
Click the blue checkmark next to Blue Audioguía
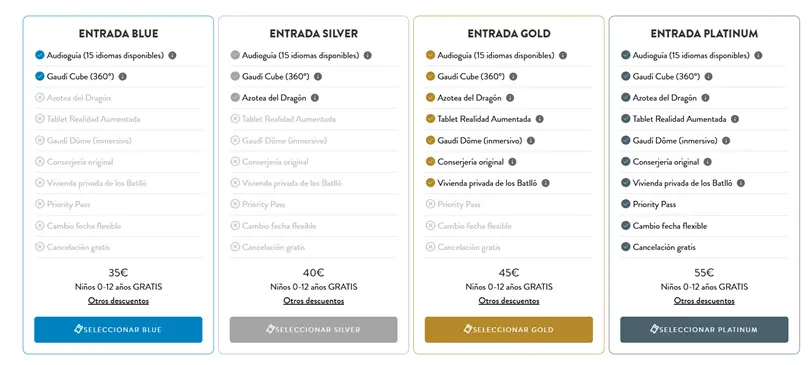(x=40, y=55)
